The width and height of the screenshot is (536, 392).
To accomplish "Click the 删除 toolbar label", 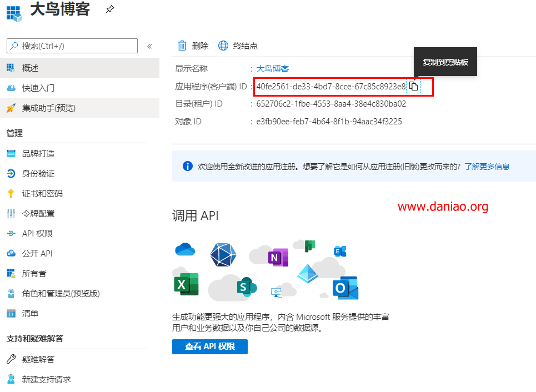I will pos(200,46).
